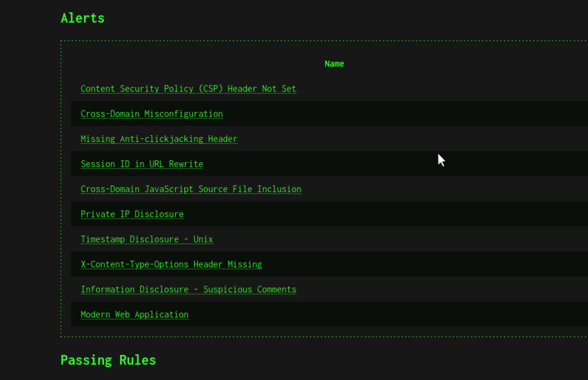588x380 pixels.
Task: Open Session ID in URL Rewrite alert
Action: point(142,164)
